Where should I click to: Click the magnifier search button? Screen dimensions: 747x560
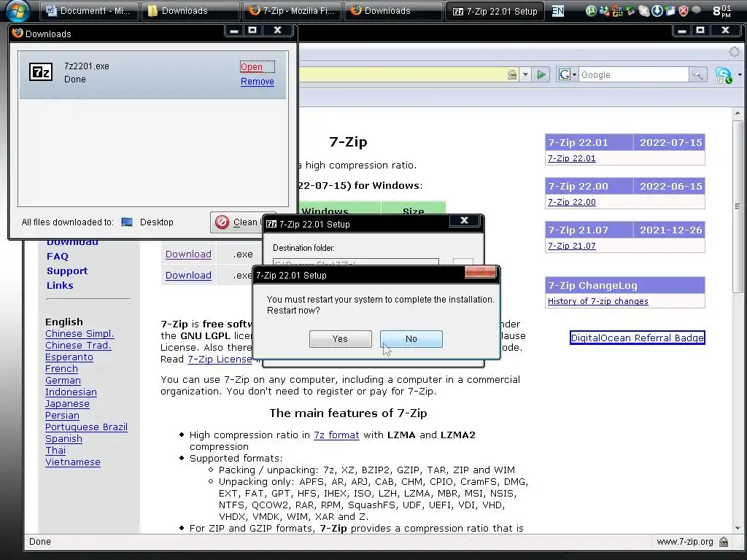pyautogui.click(x=697, y=75)
